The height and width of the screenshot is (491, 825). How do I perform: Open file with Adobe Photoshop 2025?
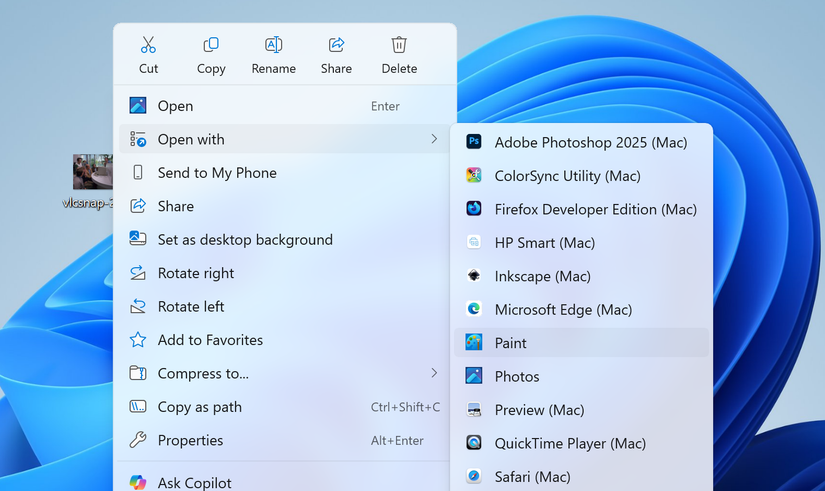point(590,143)
